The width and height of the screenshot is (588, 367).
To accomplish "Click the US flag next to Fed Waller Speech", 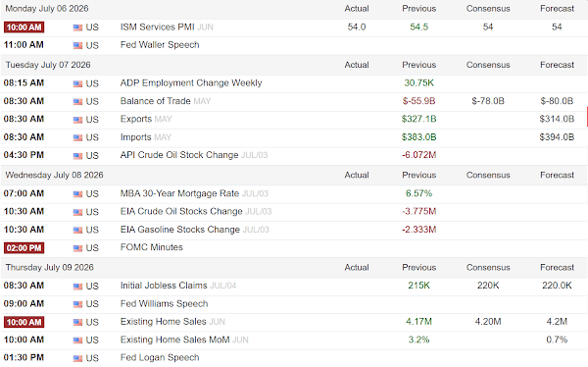I will [x=77, y=45].
